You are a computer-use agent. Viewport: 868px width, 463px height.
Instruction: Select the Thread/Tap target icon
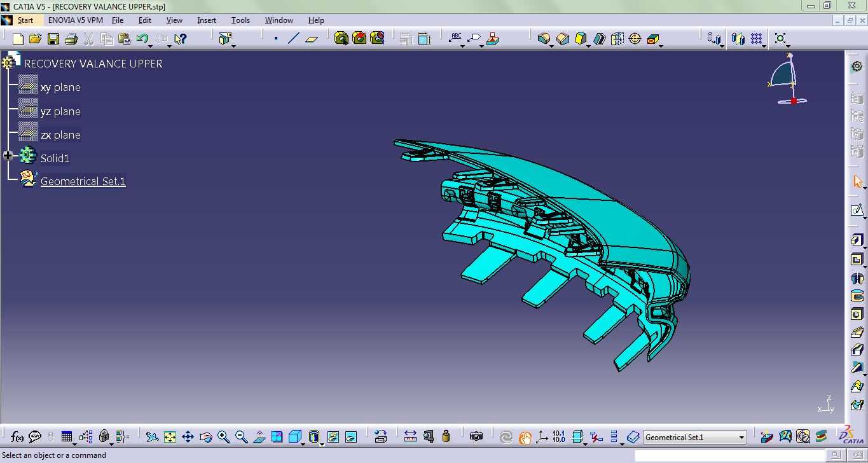[635, 39]
